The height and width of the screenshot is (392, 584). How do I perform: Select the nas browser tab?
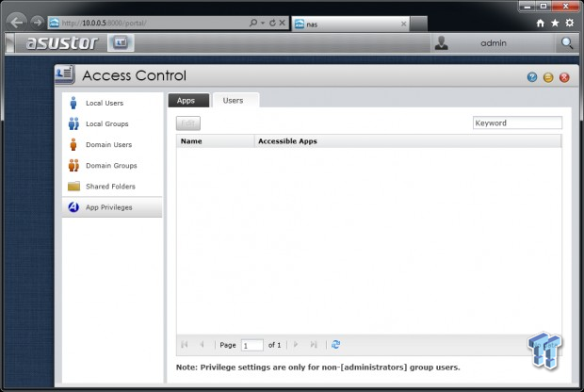pos(350,24)
